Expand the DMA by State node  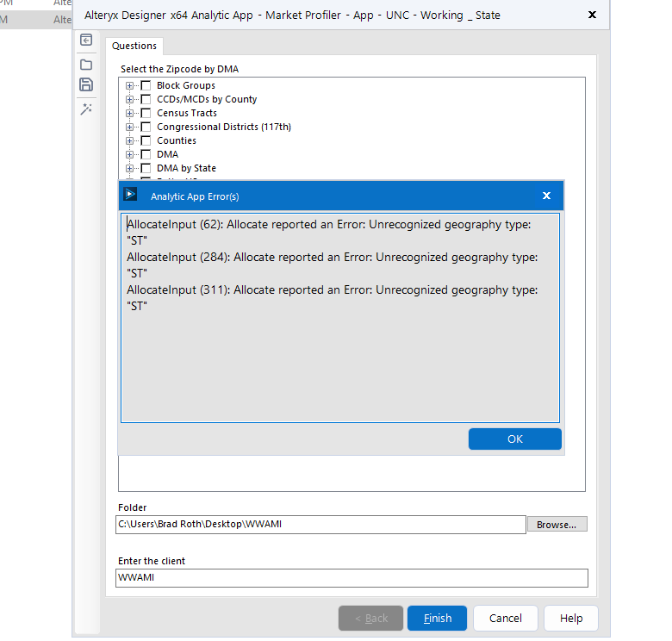click(x=129, y=168)
